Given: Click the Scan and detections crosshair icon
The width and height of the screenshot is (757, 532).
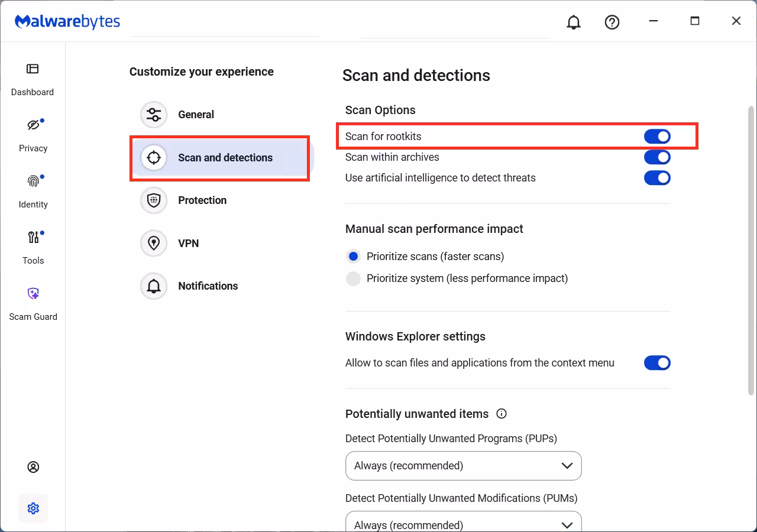Looking at the screenshot, I should click(154, 158).
